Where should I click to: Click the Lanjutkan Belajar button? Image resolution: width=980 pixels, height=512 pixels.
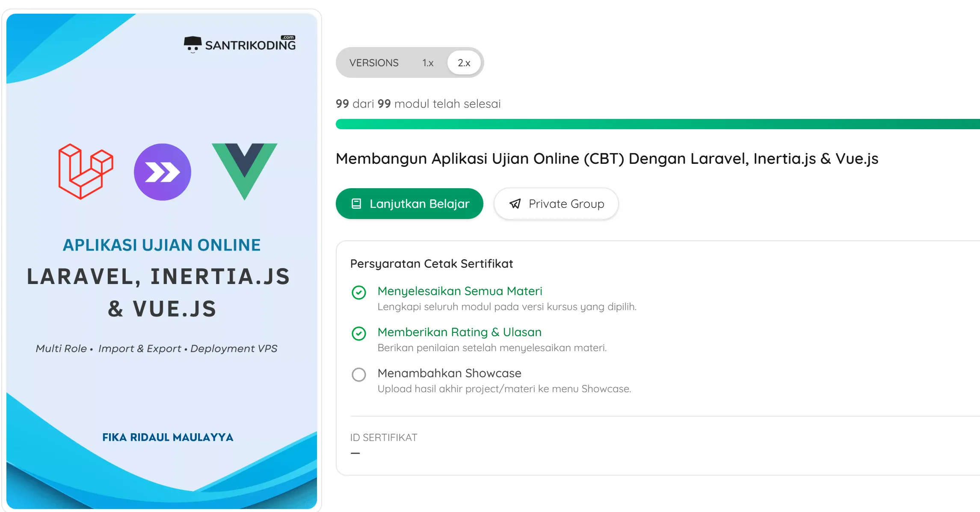click(x=409, y=204)
